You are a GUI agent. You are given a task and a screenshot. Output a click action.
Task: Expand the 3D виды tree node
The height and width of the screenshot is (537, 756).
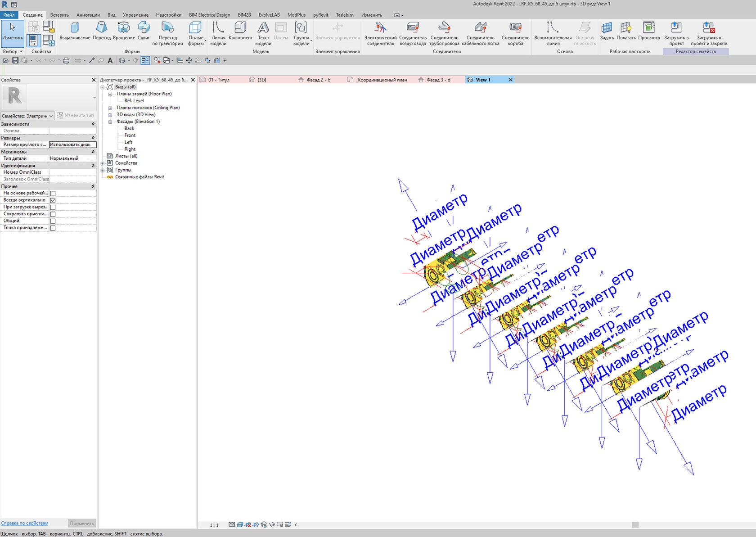[110, 115]
